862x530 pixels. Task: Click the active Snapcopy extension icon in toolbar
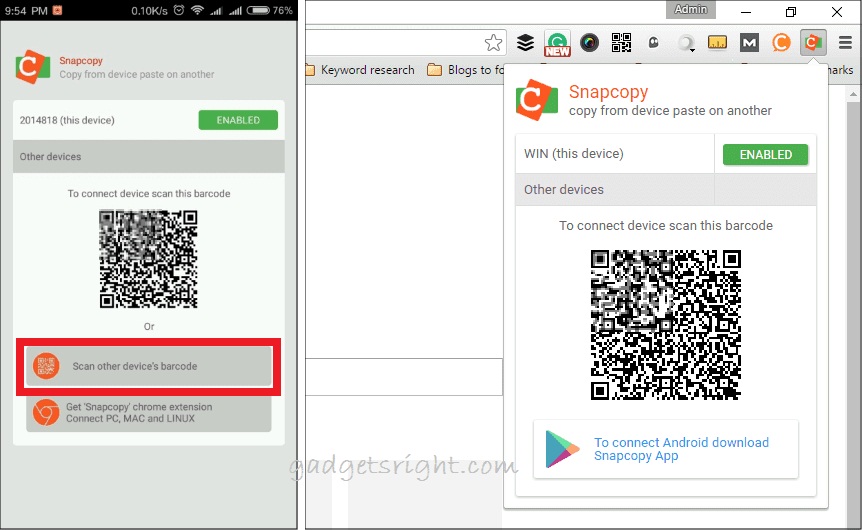(x=813, y=42)
